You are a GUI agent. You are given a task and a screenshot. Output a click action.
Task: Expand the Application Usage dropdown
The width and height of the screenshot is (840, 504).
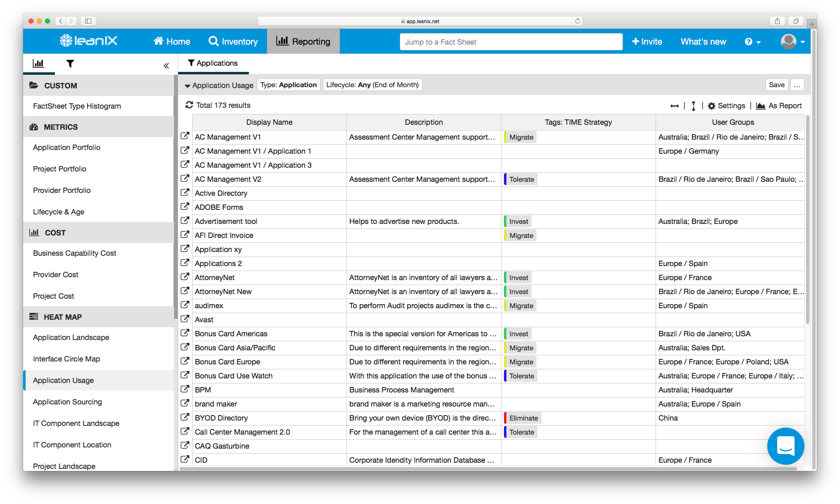[219, 85]
